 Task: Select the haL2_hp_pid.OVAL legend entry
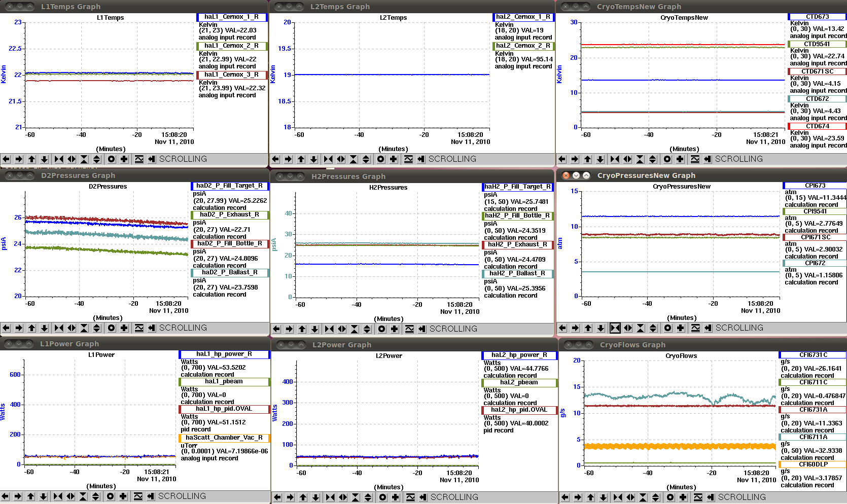(x=519, y=410)
